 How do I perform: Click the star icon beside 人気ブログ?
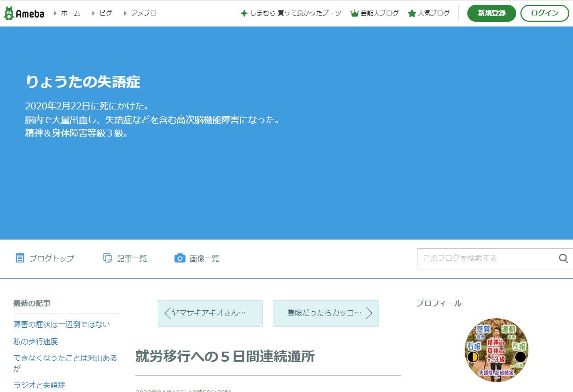click(412, 13)
